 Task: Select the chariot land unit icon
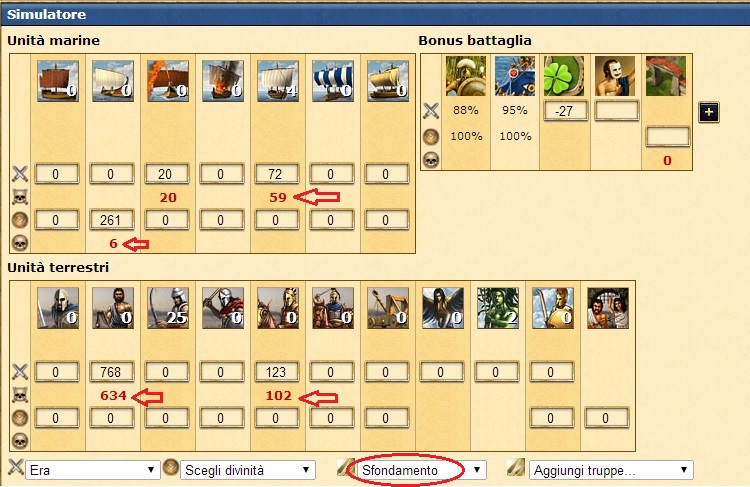[x=332, y=308]
